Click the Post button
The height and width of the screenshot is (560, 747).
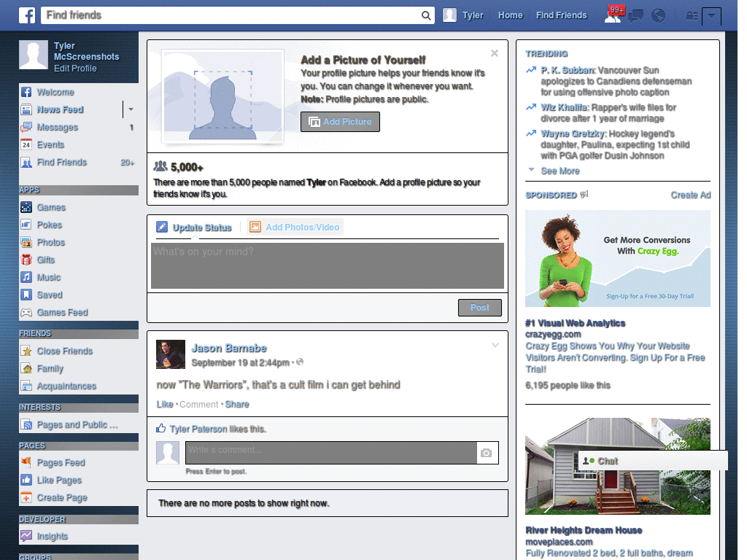click(480, 308)
